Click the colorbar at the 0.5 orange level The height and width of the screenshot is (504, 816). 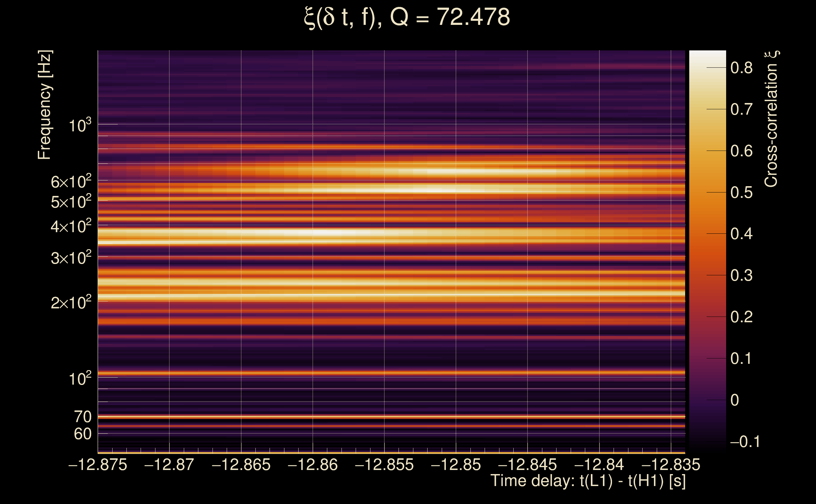pos(707,192)
